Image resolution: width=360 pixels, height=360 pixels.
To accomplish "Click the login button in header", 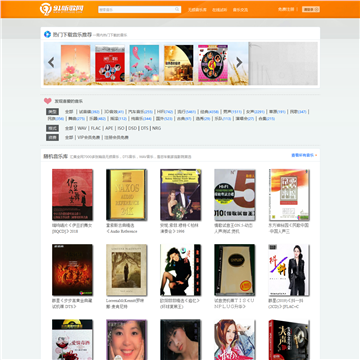I will (311, 9).
